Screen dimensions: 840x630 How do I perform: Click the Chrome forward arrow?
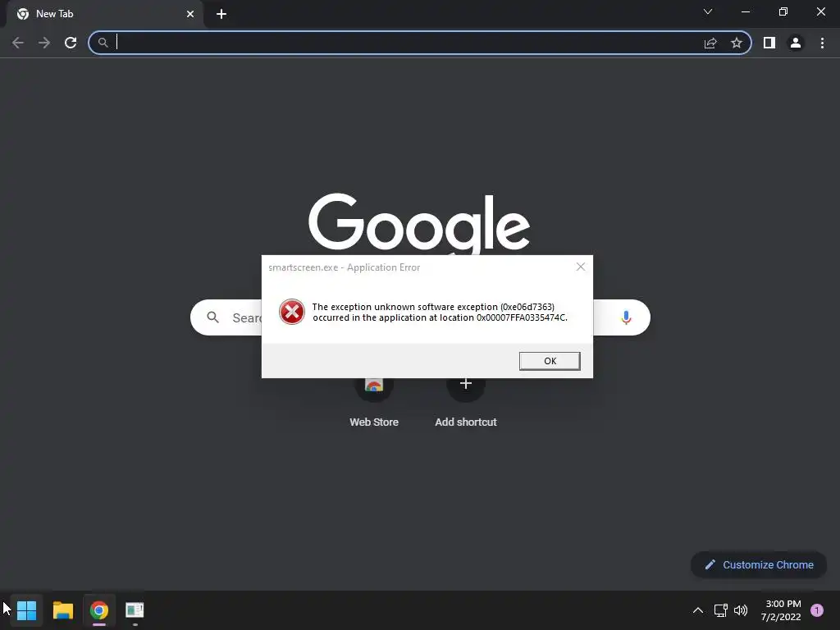click(x=44, y=43)
